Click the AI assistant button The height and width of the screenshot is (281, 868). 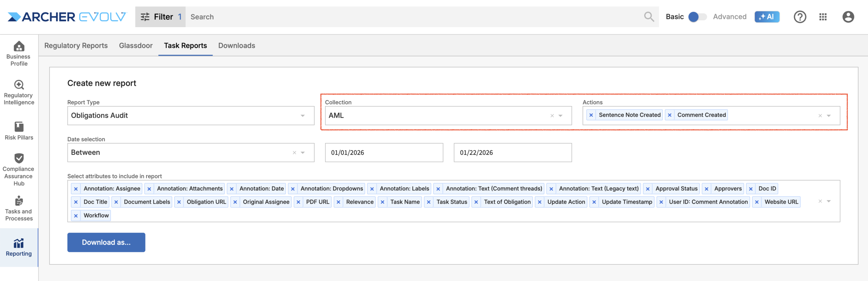[x=767, y=17]
